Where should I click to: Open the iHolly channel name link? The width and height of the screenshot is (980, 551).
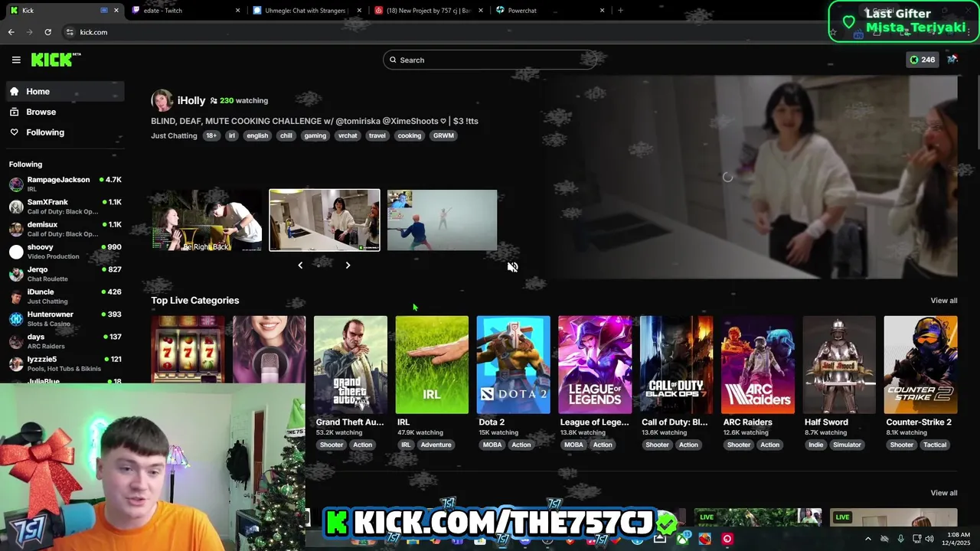[x=191, y=100]
